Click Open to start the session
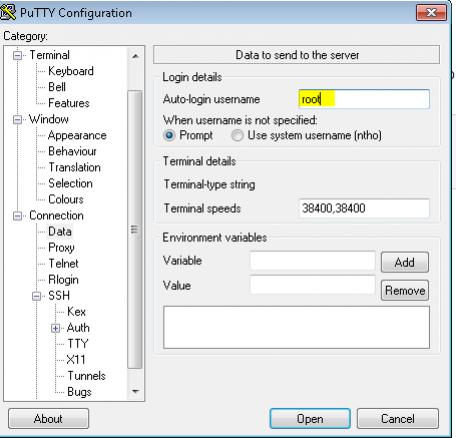Image resolution: width=456 pixels, height=438 pixels. 310,419
